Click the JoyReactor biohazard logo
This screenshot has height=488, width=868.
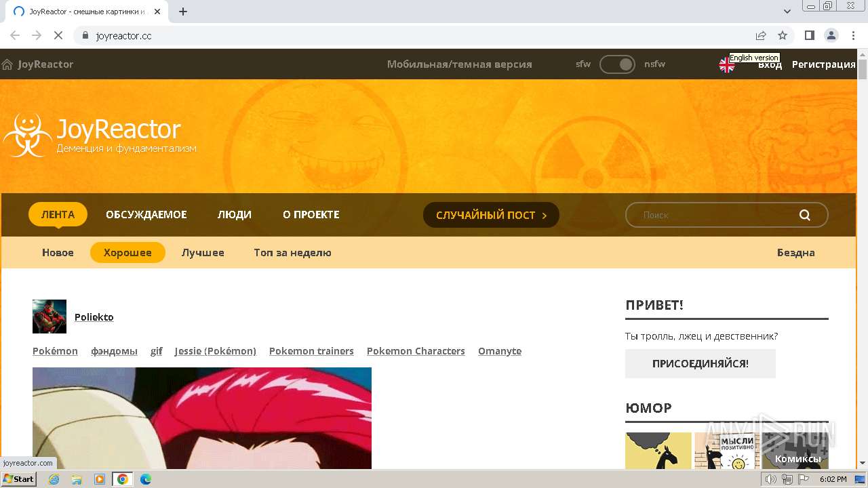(x=27, y=136)
